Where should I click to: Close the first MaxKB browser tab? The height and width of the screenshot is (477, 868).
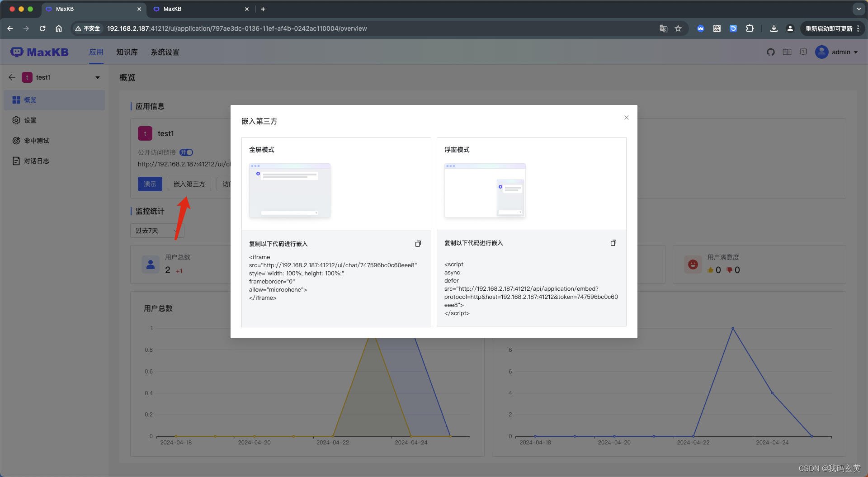click(x=139, y=9)
